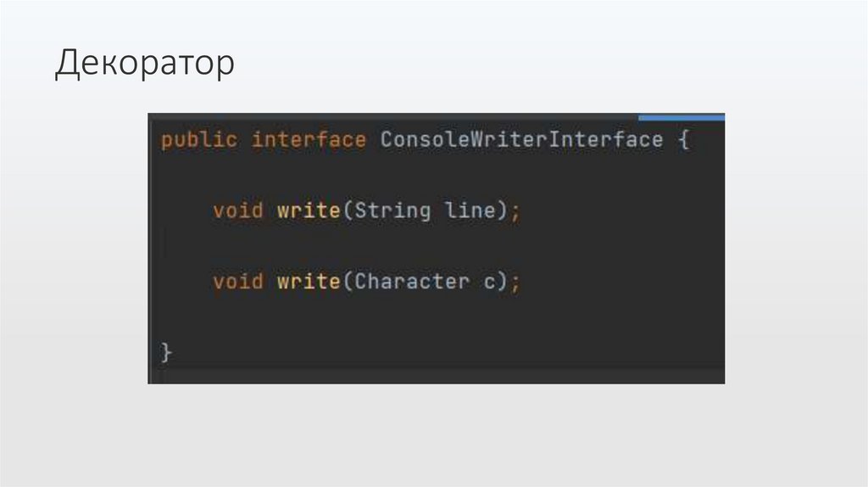
Task: Click the parameter name "c"
Action: tap(489, 281)
